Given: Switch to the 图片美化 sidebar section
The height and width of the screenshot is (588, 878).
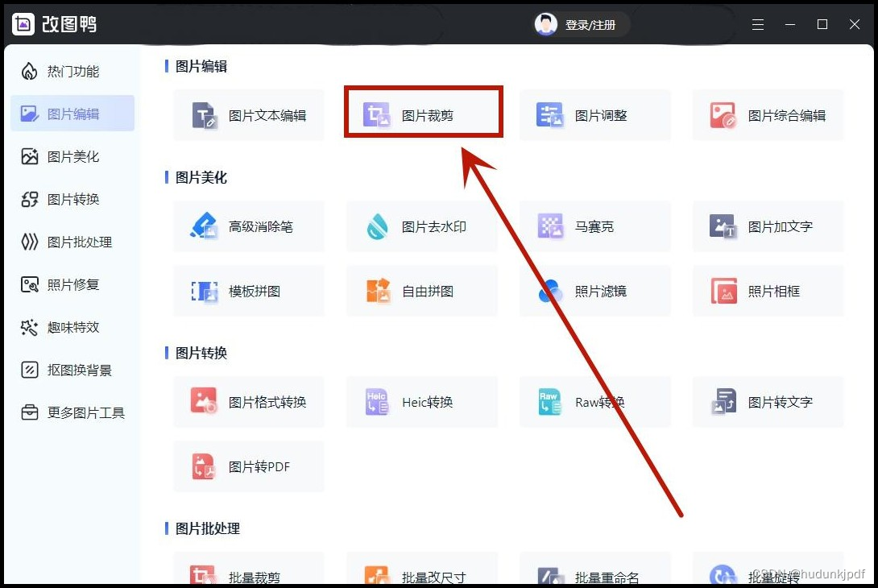Looking at the screenshot, I should 72,156.
